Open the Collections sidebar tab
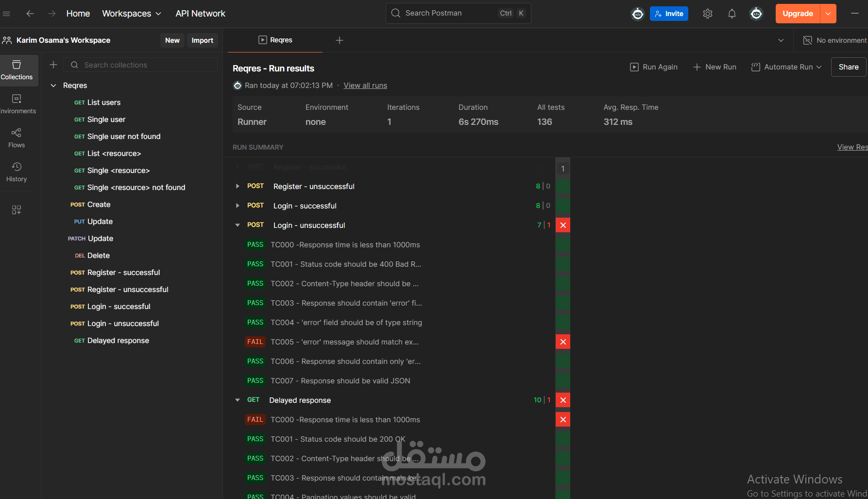The width and height of the screenshot is (868, 499). tap(17, 70)
